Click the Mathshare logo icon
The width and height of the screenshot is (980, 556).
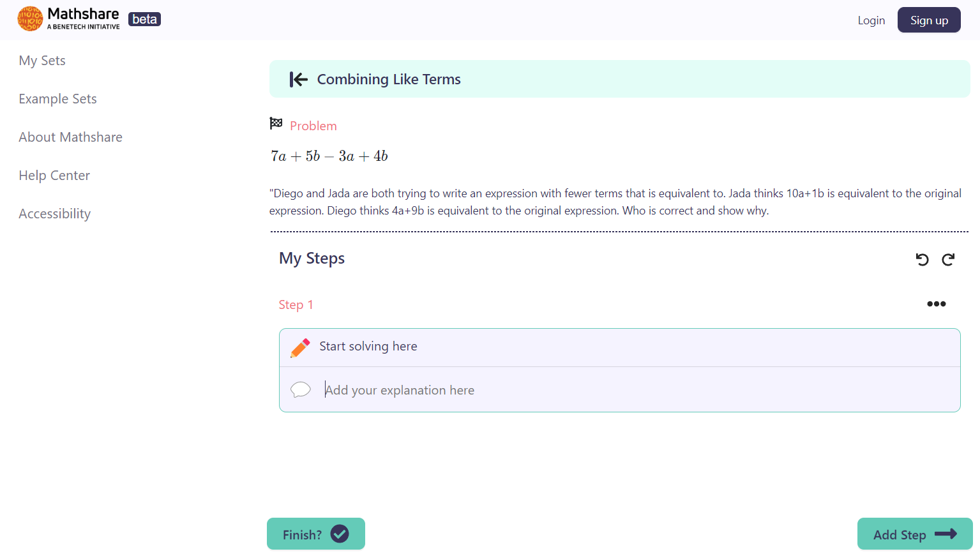coord(30,19)
